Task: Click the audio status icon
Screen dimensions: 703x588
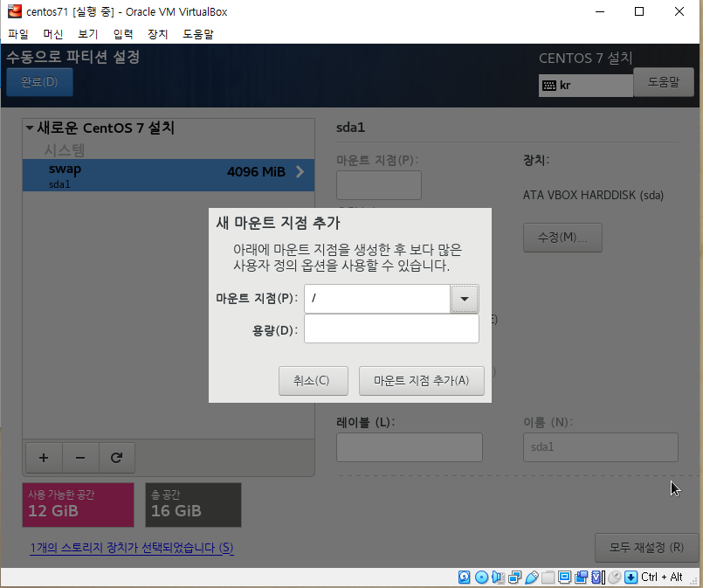Action: click(x=498, y=577)
